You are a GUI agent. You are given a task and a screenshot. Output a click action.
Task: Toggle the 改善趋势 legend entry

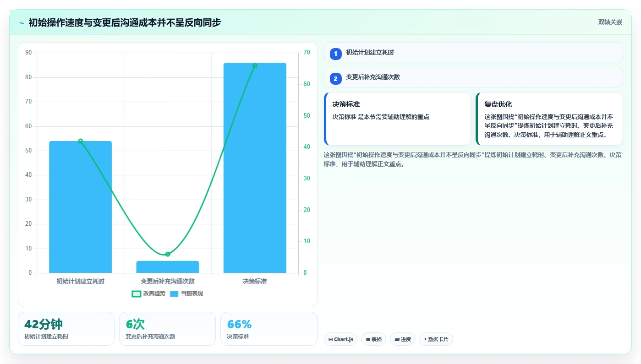(x=148, y=293)
